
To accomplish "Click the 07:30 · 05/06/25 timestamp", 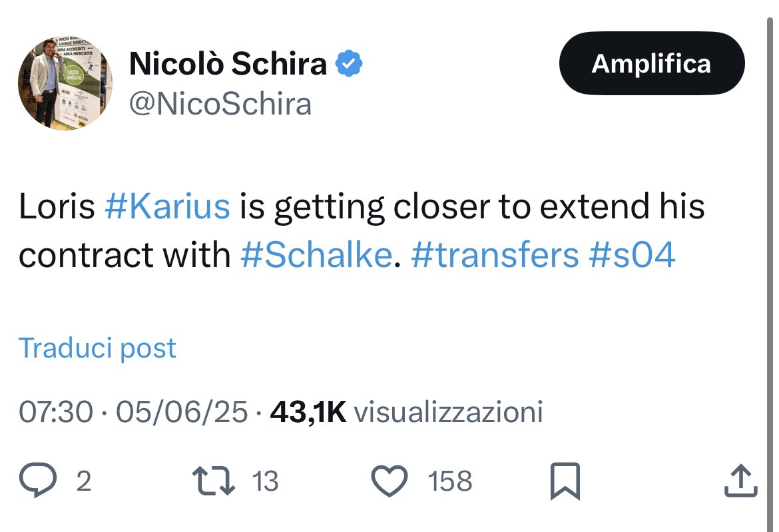I will point(134,412).
